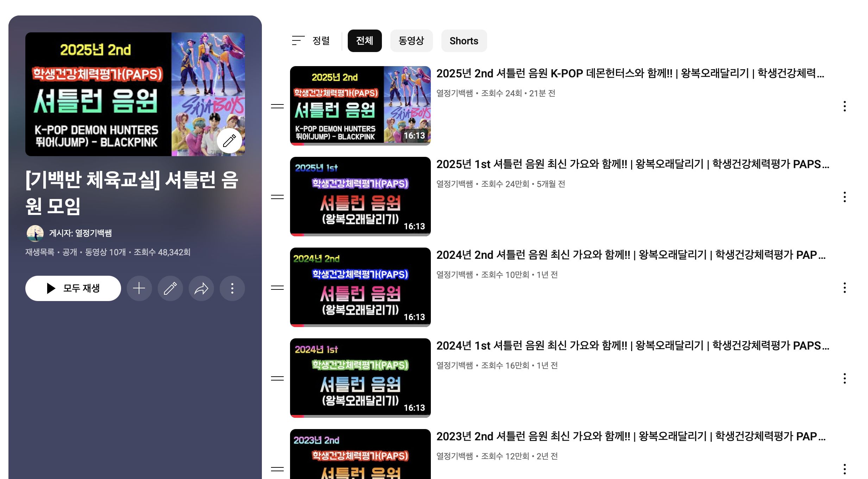Click channel name in row with 조회수 12만회
This screenshot has width=868, height=479.
454,456
